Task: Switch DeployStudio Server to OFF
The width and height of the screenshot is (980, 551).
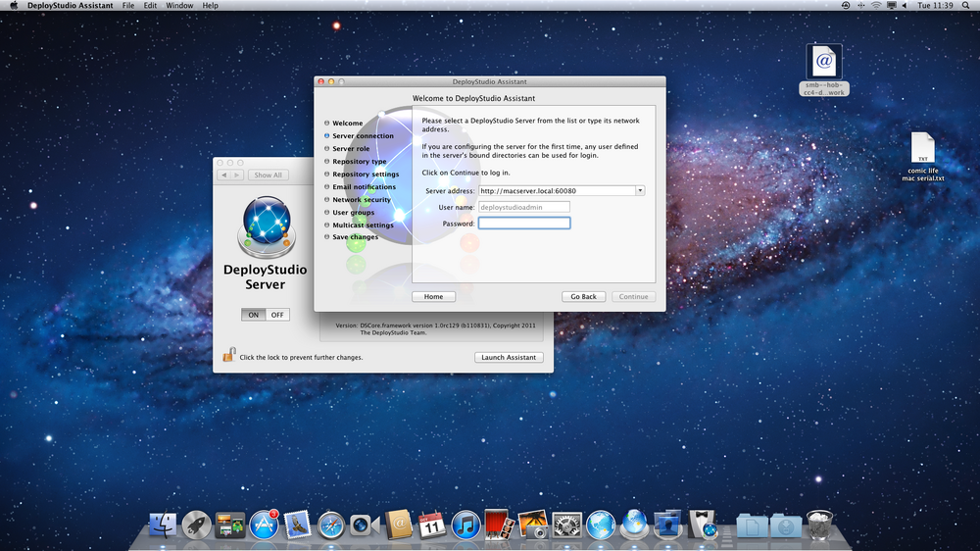Action: tap(277, 315)
